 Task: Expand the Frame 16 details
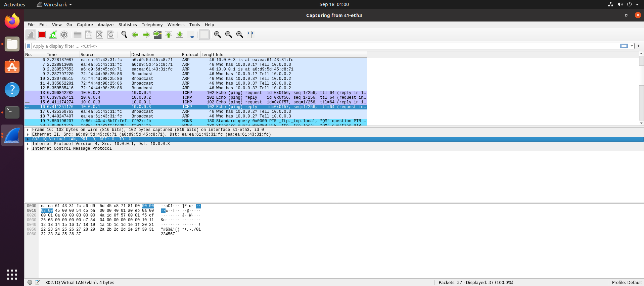[28, 130]
